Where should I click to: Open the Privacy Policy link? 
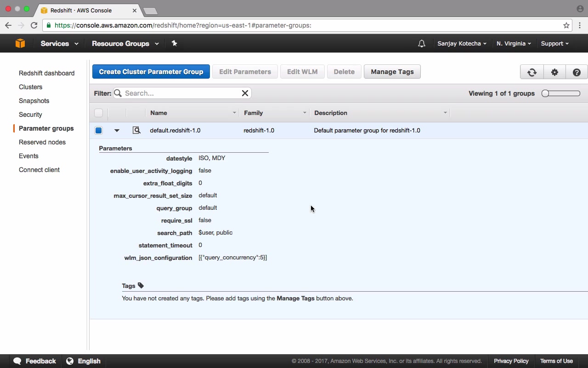[511, 361]
